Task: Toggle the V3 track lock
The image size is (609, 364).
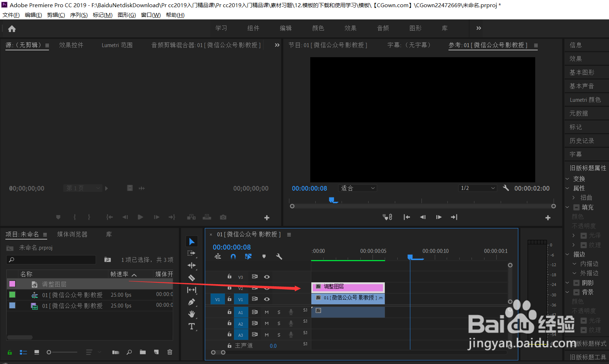Action: [229, 276]
